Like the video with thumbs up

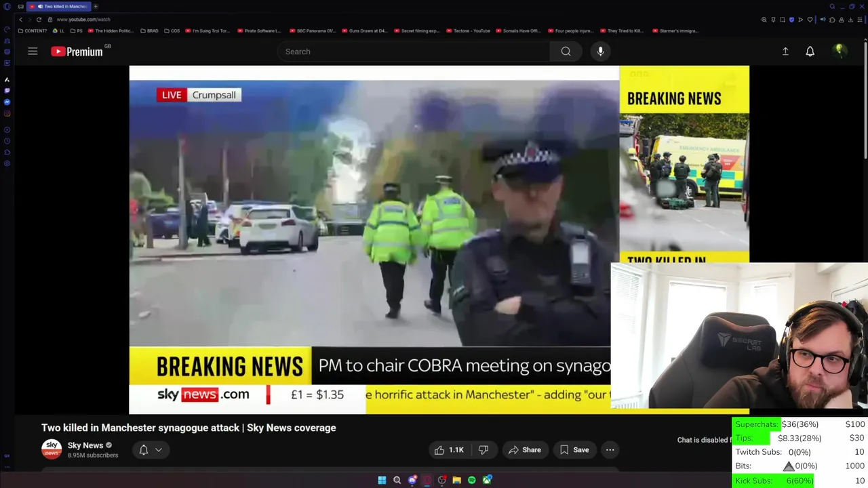tap(449, 450)
